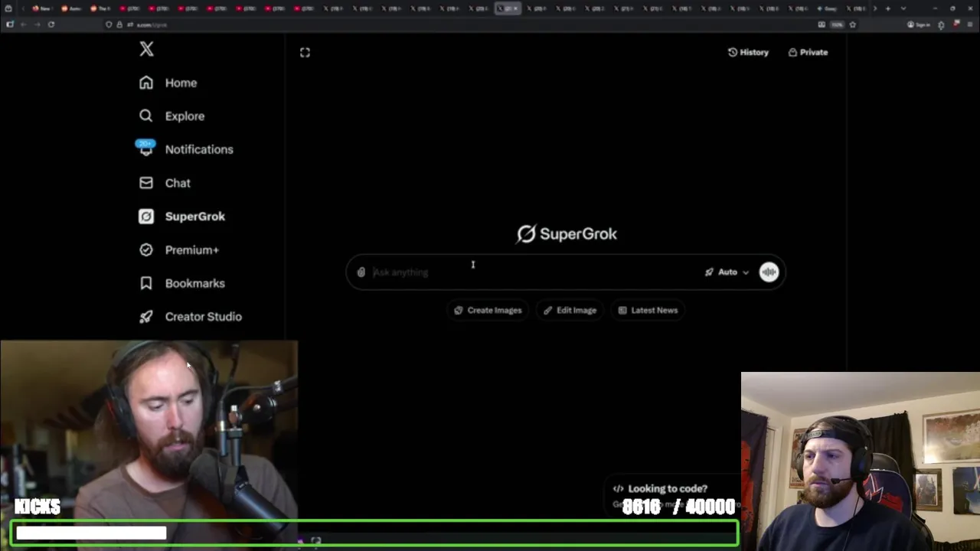Viewport: 980px width, 551px height.
Task: Open Firefox View icon at tab strip start
Action: 9,8
